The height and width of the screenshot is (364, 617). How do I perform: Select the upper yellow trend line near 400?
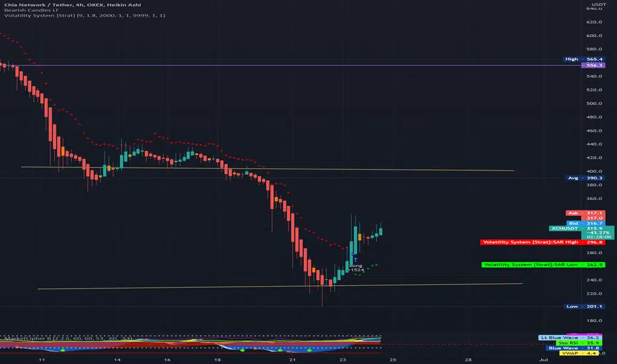click(x=267, y=169)
